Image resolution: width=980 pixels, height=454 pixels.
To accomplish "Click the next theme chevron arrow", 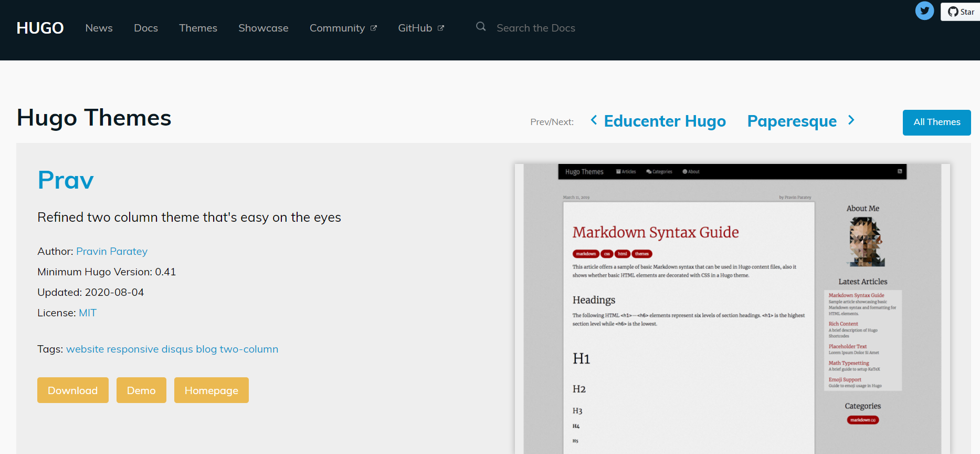I will tap(851, 120).
